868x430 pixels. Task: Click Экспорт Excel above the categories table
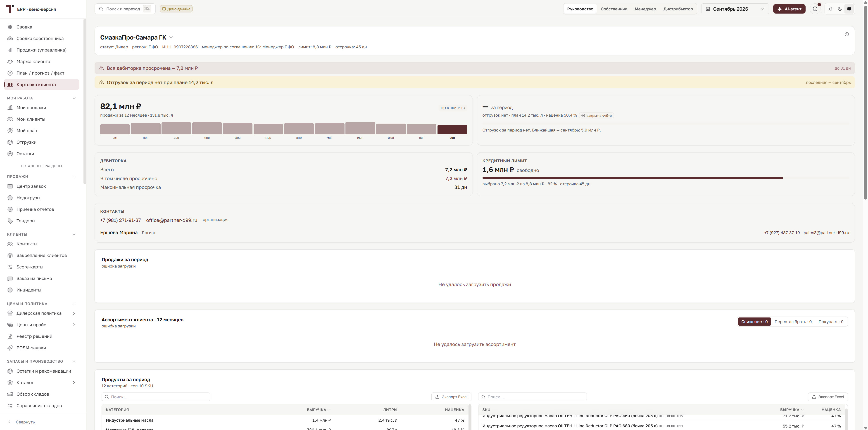pyautogui.click(x=451, y=397)
